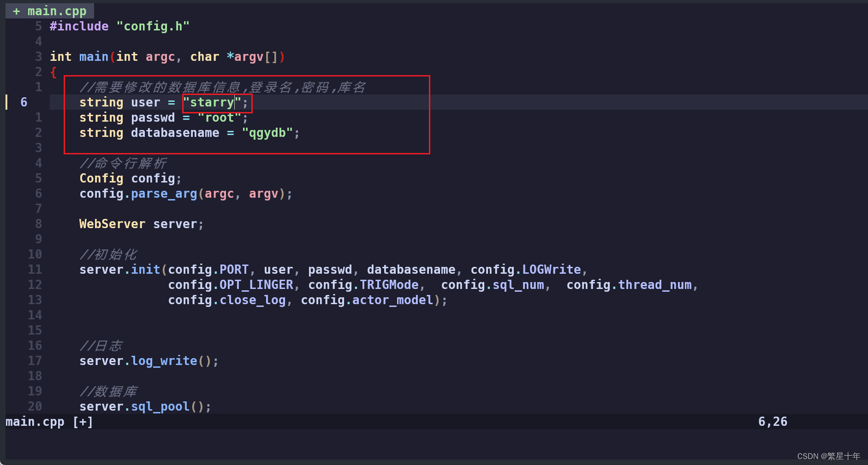Select the string keyword on user line
This screenshot has width=868, height=465.
click(x=101, y=102)
